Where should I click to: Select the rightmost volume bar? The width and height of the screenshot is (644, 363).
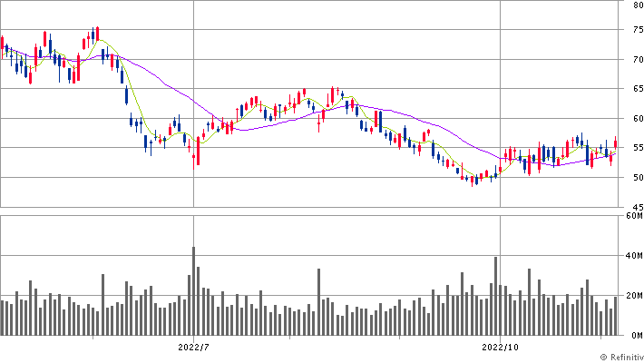coord(616,316)
